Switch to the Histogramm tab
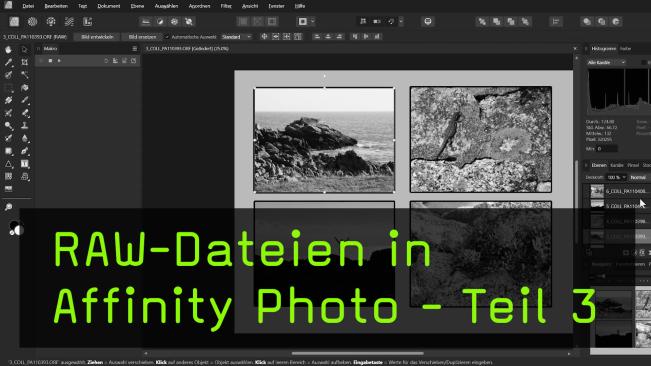 [x=603, y=49]
